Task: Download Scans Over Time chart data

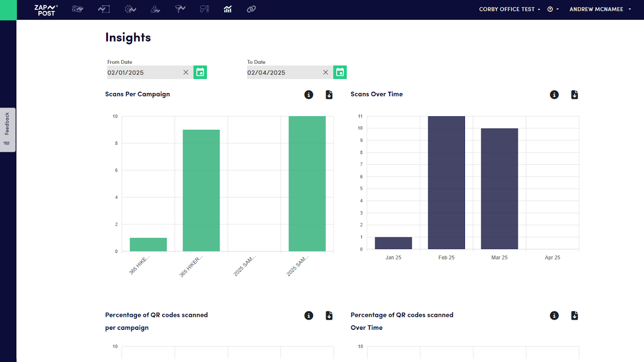Action: pyautogui.click(x=574, y=95)
